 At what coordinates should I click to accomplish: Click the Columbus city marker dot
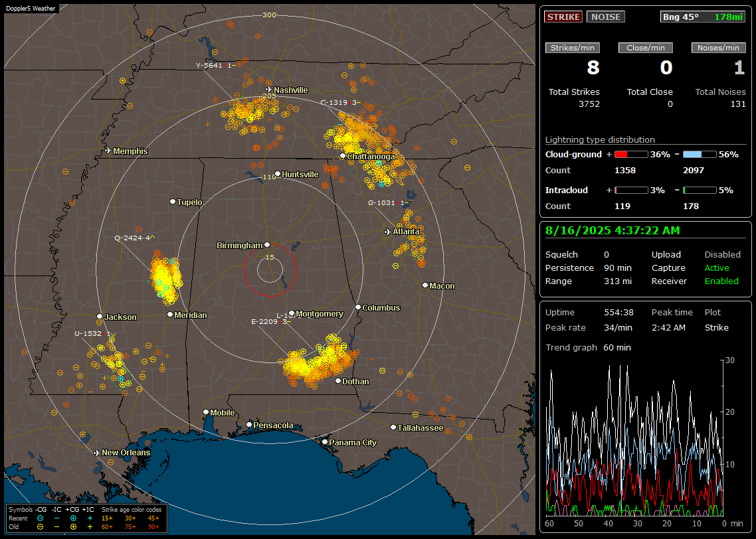coord(358,307)
